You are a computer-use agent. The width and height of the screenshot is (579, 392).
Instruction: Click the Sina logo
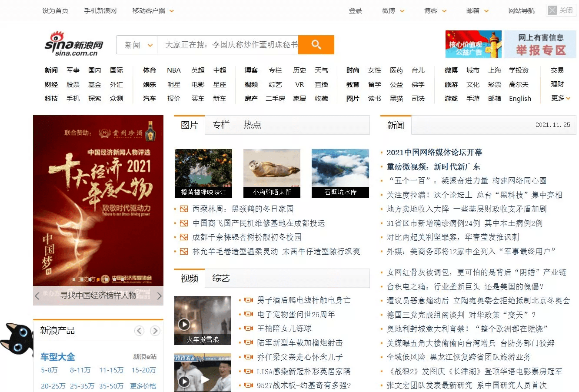[x=74, y=44]
